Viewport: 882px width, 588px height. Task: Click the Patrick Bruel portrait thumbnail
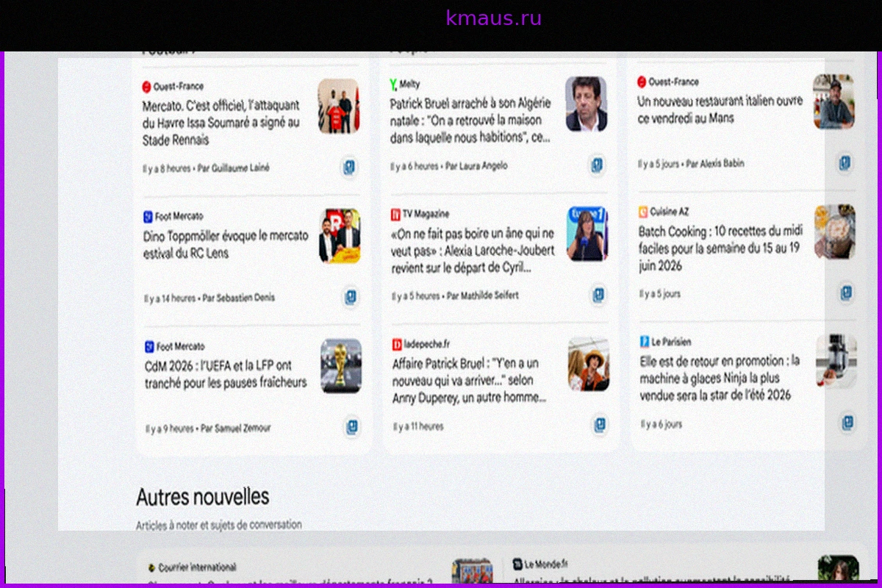point(586,104)
